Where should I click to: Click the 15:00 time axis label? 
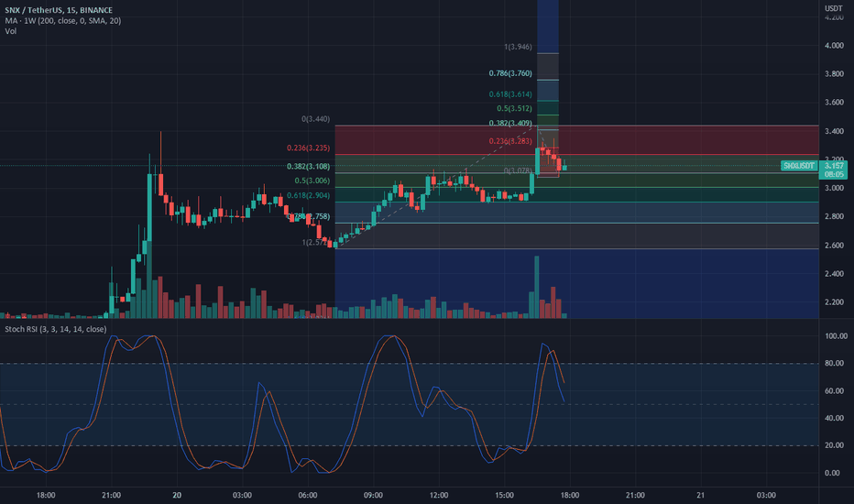[504, 495]
